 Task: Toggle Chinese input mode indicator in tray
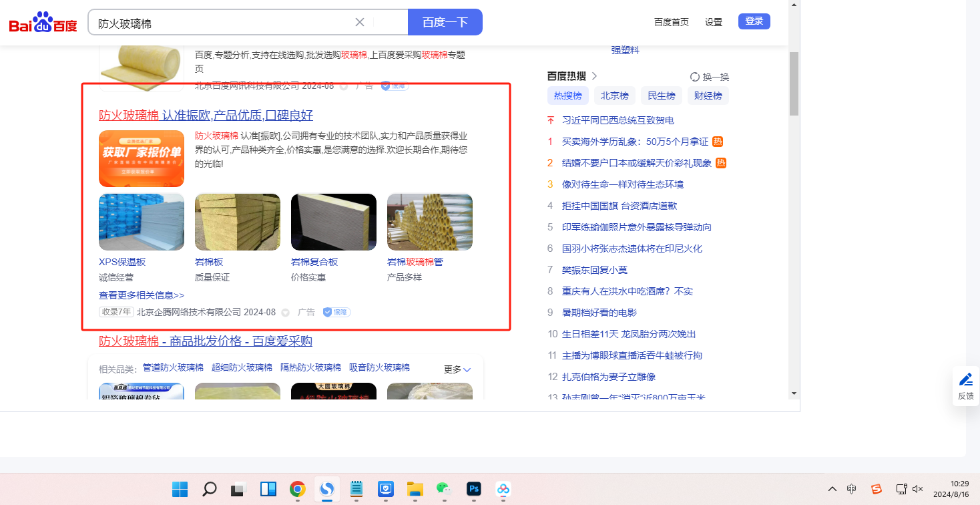pos(852,489)
